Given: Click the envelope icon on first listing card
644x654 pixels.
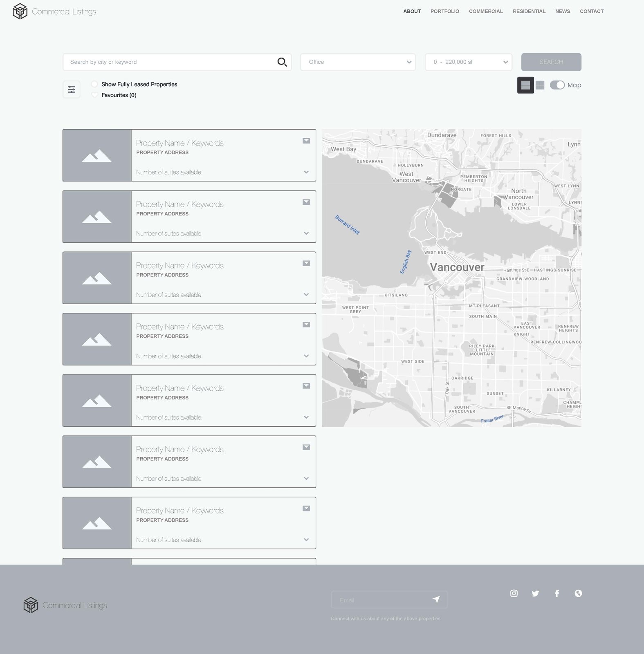Looking at the screenshot, I should point(306,141).
